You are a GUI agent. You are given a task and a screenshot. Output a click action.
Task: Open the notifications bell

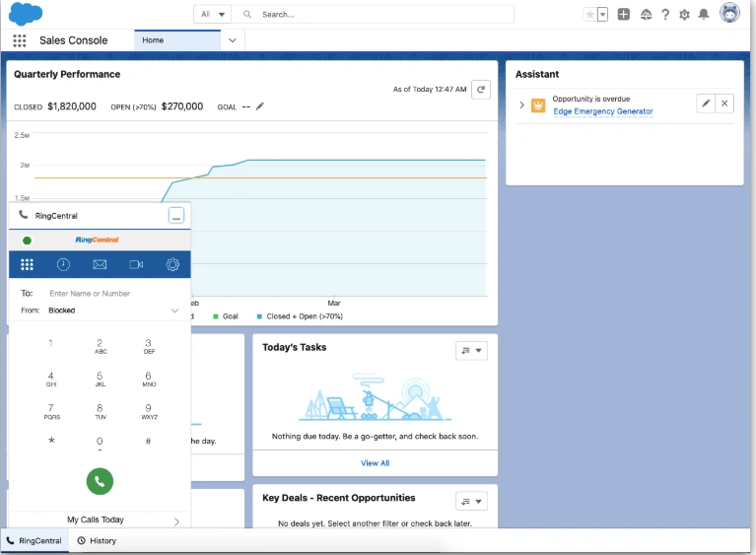(704, 14)
